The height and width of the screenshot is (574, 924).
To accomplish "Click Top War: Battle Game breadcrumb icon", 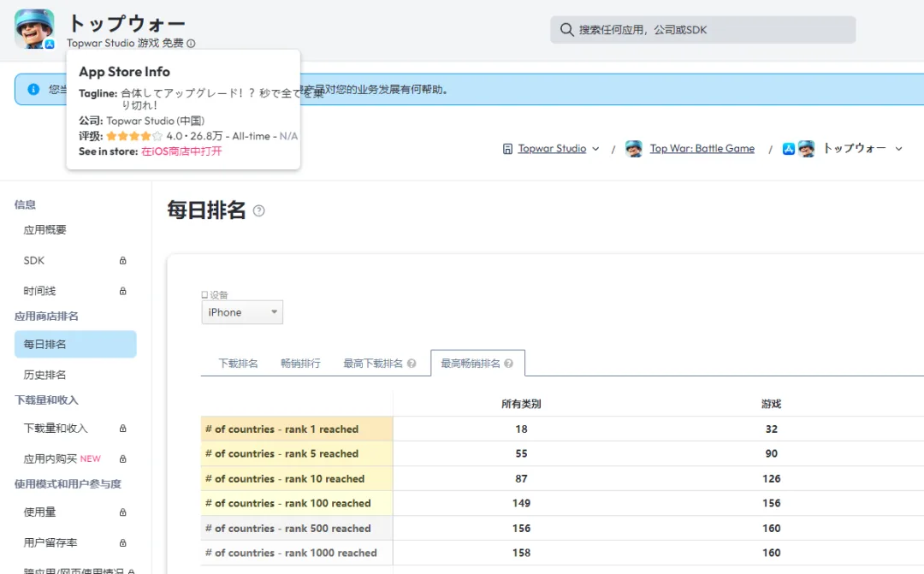I will (634, 149).
